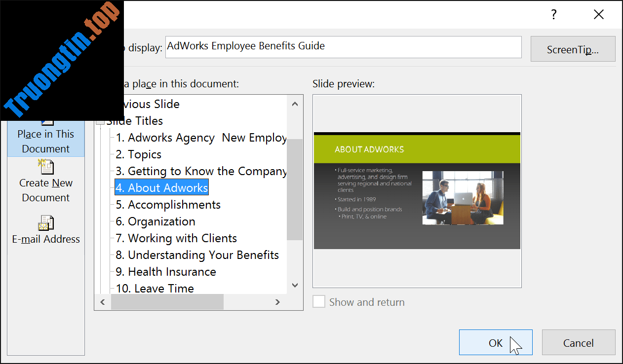Confirm the hyperlink with OK

496,342
